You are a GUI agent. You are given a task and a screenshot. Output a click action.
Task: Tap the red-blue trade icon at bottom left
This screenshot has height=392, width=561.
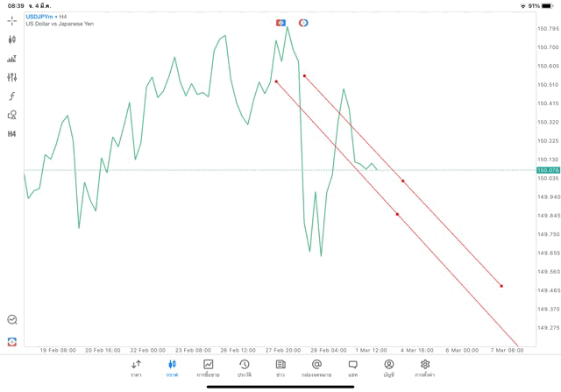(x=12, y=341)
